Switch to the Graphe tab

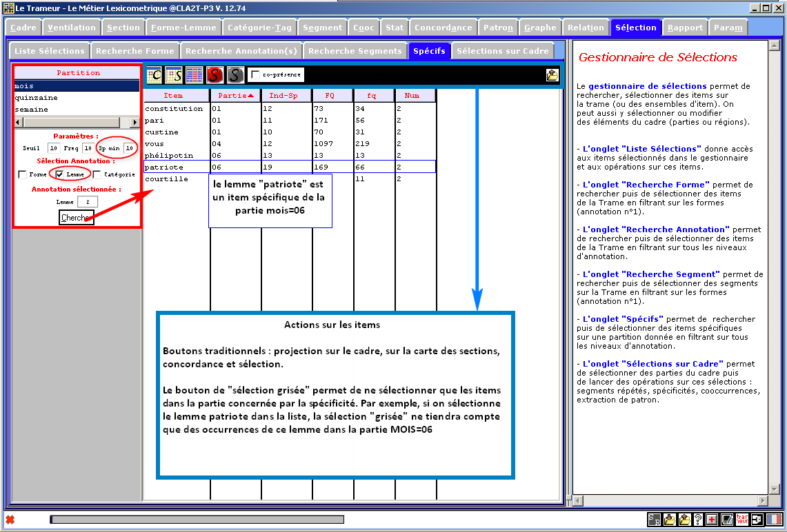[x=540, y=28]
